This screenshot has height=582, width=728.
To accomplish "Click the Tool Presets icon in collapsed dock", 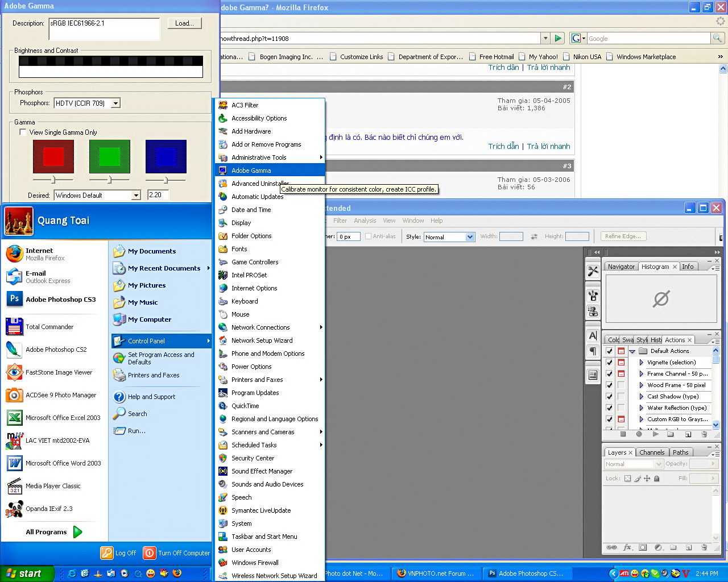I will click(x=593, y=271).
